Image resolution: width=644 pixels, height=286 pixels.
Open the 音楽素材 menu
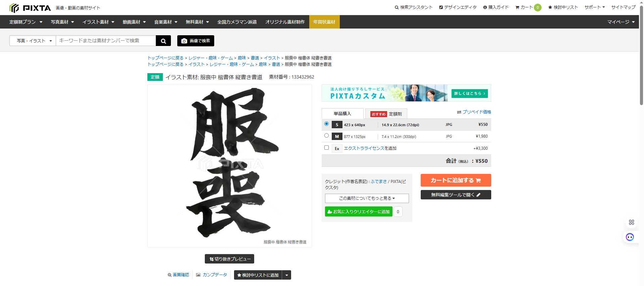[x=166, y=22]
